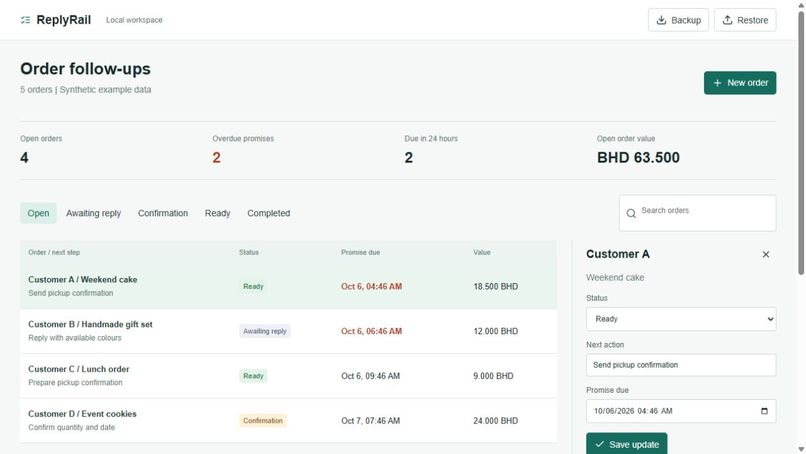
Task: Click the overdue date Oct 6, 04:46 AM
Action: pyautogui.click(x=372, y=286)
